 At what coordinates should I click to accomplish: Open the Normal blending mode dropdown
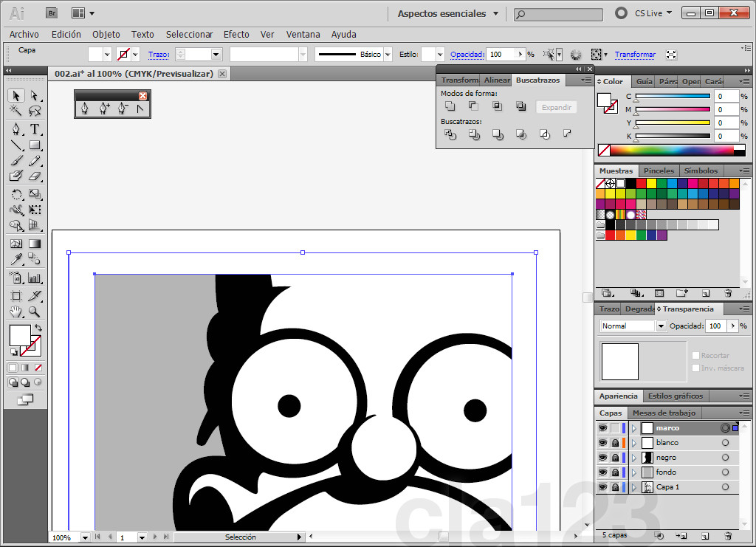[x=661, y=326]
